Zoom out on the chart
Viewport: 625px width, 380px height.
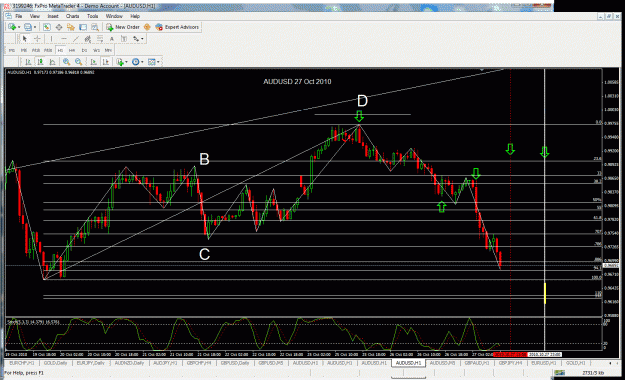click(x=79, y=62)
